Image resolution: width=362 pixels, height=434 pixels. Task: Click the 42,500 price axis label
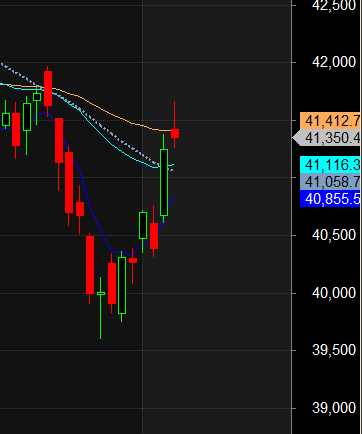pos(334,5)
